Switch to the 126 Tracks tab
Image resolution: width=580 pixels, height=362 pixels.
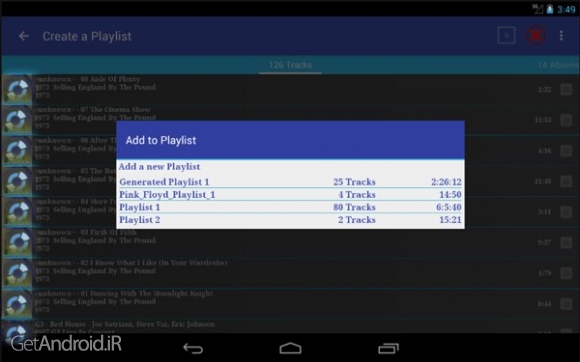click(x=290, y=65)
